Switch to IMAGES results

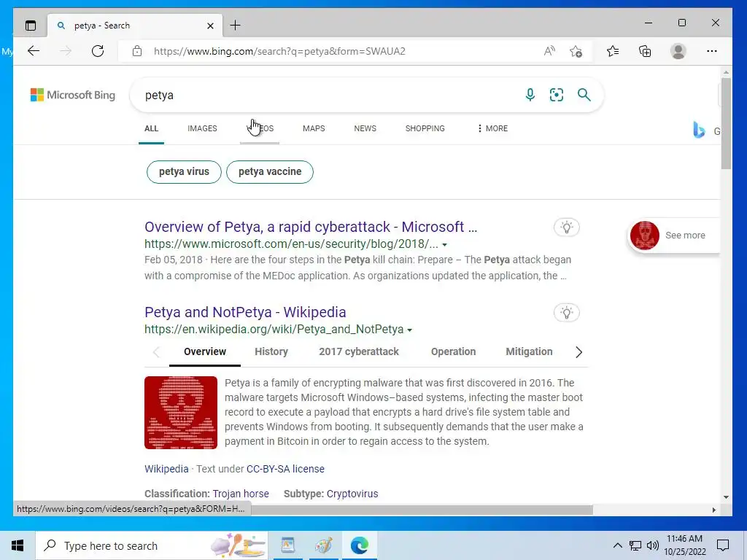coord(202,128)
